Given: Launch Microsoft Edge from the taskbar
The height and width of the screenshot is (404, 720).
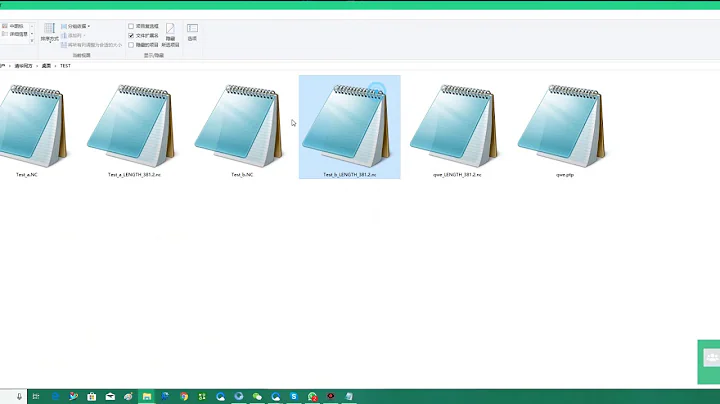Looking at the screenshot, I should [x=55, y=396].
